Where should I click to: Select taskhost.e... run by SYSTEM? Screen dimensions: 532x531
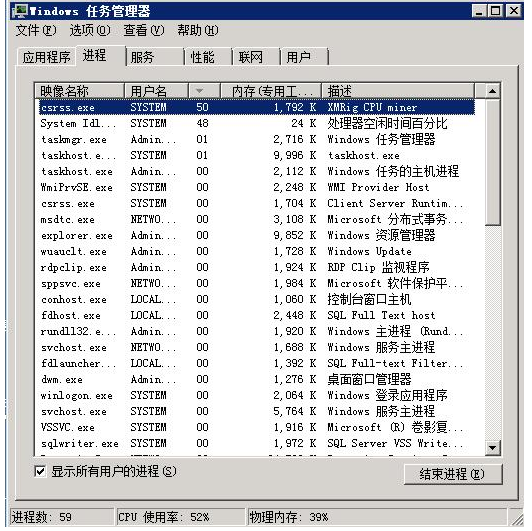[x=257, y=155]
